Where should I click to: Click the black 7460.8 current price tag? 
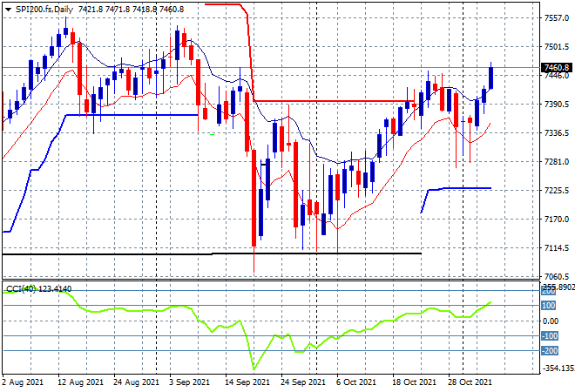(557, 67)
